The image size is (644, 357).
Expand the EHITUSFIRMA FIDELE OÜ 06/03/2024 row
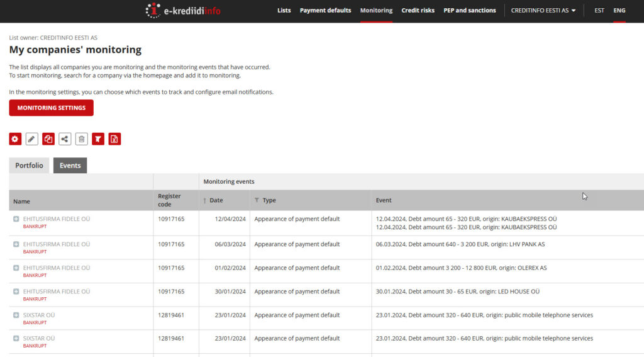pyautogui.click(x=16, y=244)
